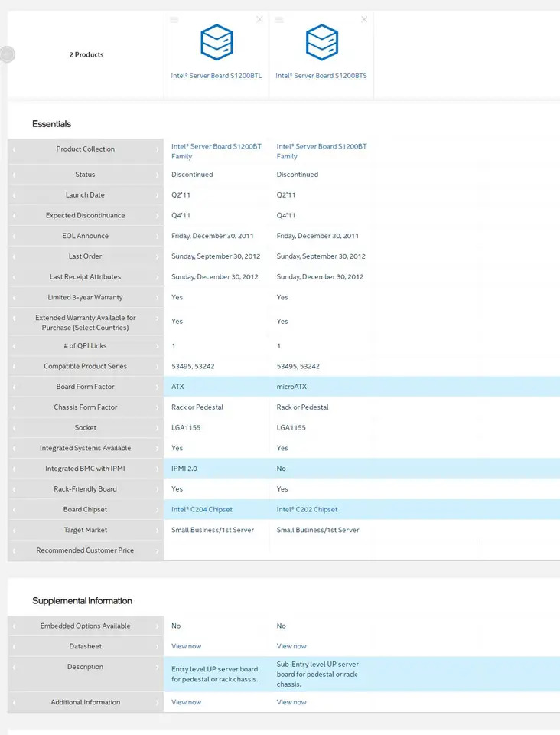Open the Intel C204 Chipset link

[202, 510]
